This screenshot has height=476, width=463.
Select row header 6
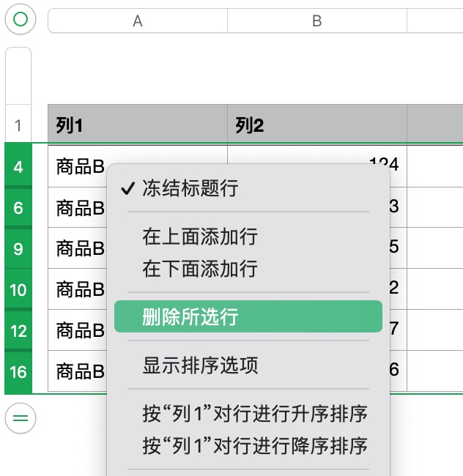tap(18, 208)
